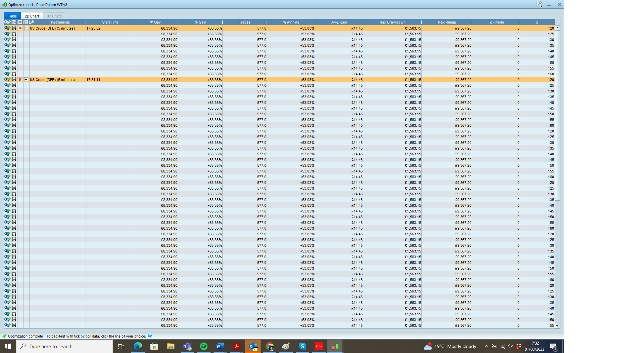644x353 pixels.
Task: Click the 17:31:11 start time cell
Action: 110,80
